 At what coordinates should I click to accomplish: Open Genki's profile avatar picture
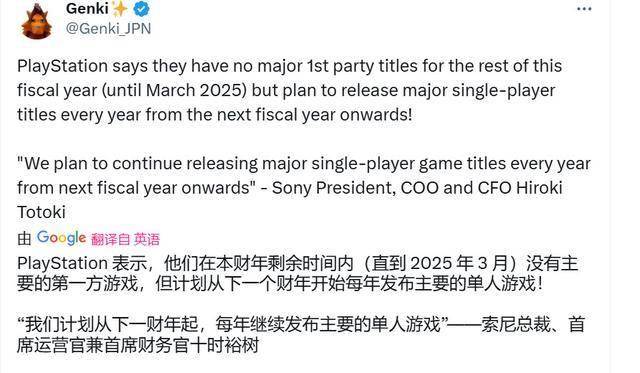click(x=36, y=21)
